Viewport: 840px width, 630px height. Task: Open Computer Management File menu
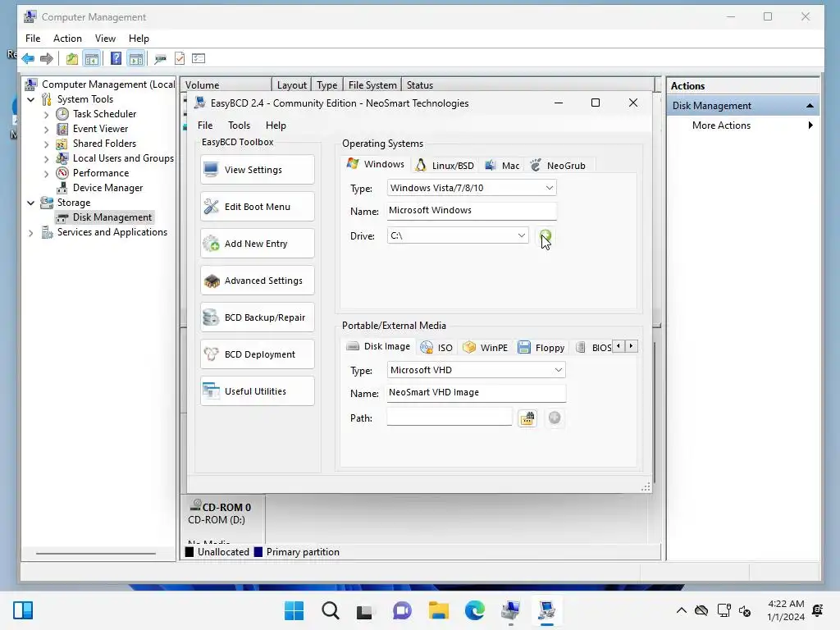pos(33,39)
